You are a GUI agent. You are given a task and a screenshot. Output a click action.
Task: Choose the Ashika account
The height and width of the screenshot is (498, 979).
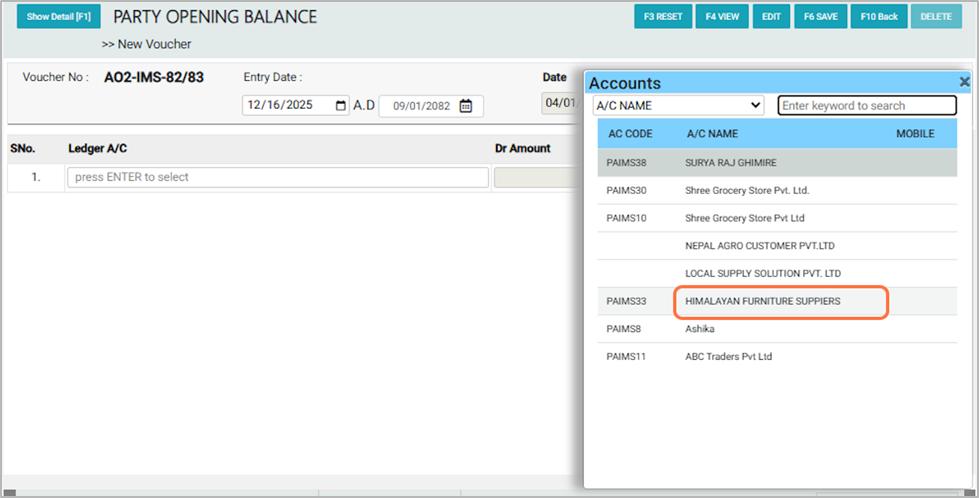pyautogui.click(x=700, y=329)
